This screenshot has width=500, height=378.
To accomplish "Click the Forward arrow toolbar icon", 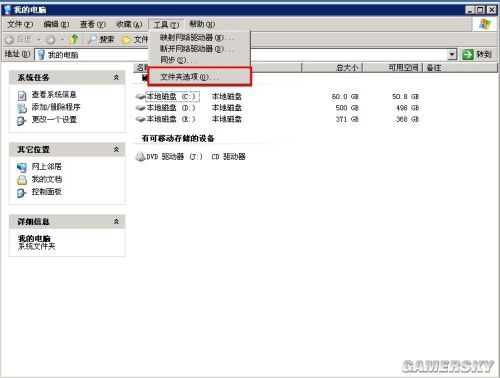I will coord(51,40).
